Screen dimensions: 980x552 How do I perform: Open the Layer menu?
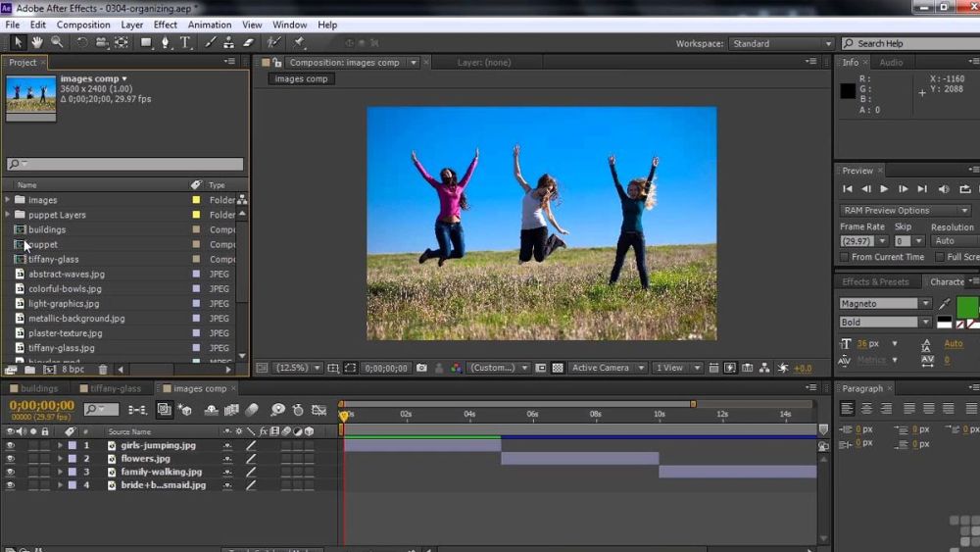(132, 25)
